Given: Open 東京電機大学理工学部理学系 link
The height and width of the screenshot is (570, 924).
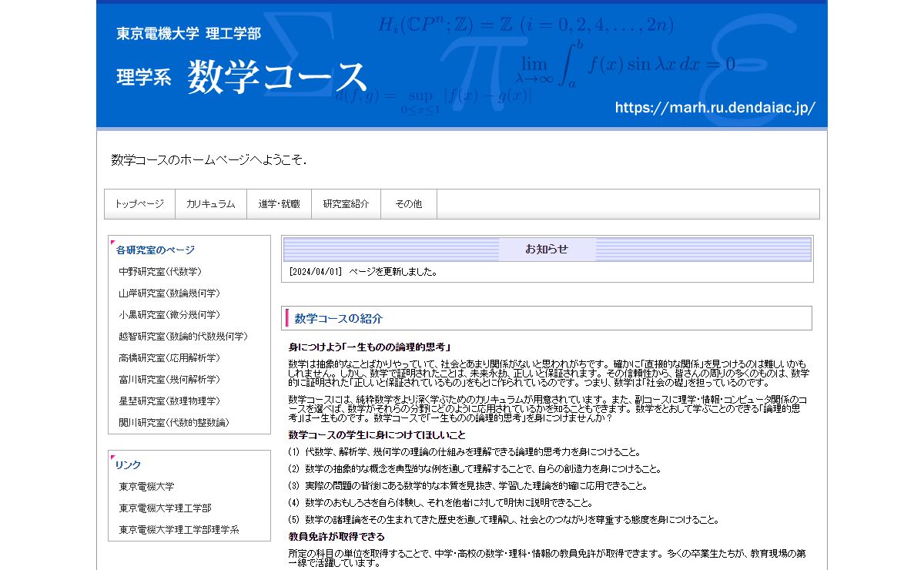Looking at the screenshot, I should 179,530.
